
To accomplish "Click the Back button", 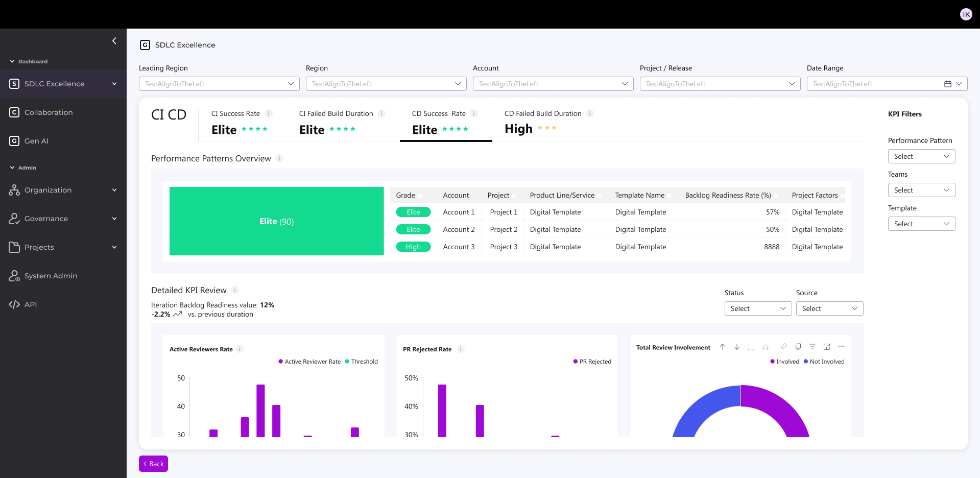I will (x=153, y=464).
